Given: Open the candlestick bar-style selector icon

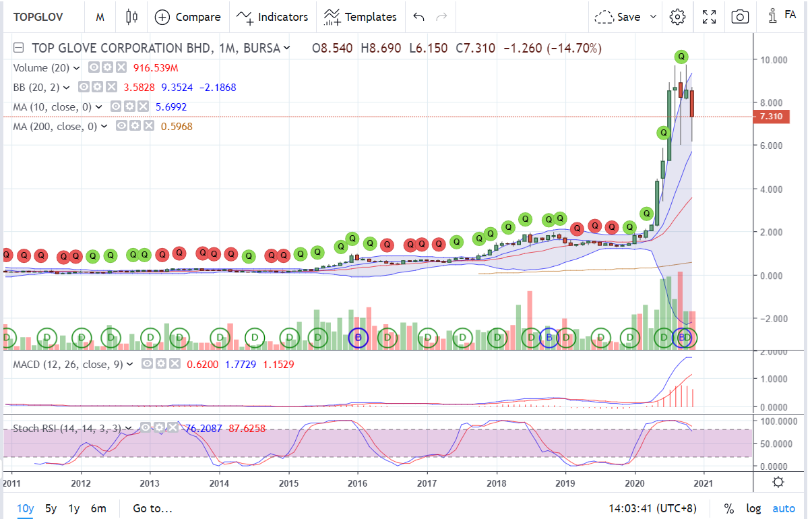Looking at the screenshot, I should click(131, 16).
